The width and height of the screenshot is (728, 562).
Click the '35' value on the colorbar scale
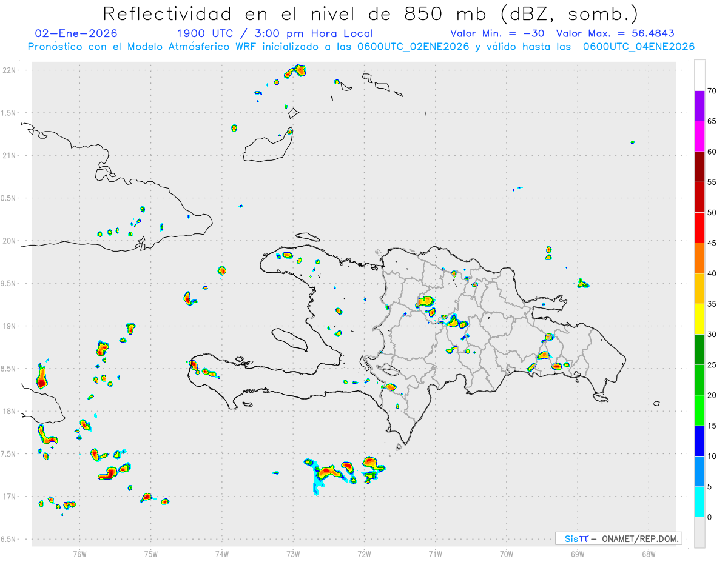[712, 304]
